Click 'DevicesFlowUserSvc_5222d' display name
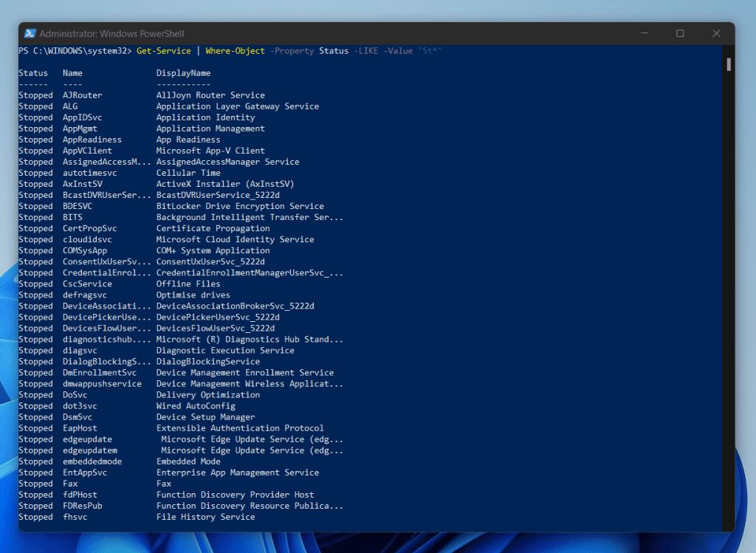This screenshot has height=553, width=756. coord(216,328)
